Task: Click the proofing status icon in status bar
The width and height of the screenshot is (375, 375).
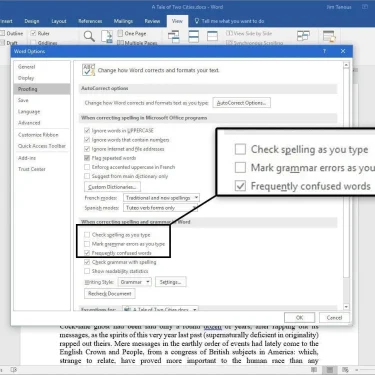Action: tap(14, 369)
